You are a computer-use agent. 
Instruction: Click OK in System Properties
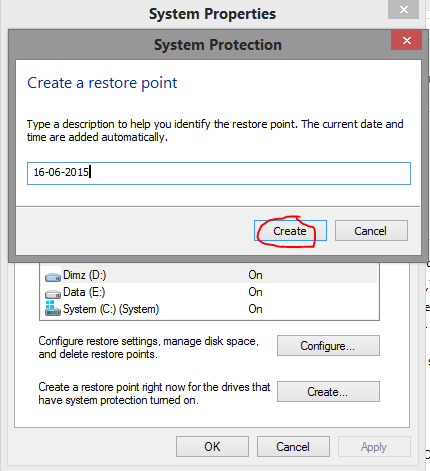pyautogui.click(x=212, y=447)
